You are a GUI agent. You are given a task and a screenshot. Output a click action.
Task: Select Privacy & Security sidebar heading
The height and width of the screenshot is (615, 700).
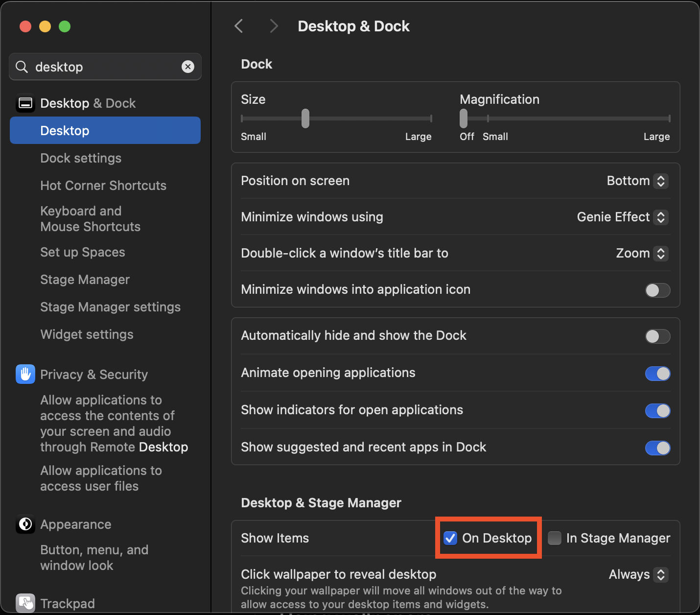click(94, 375)
